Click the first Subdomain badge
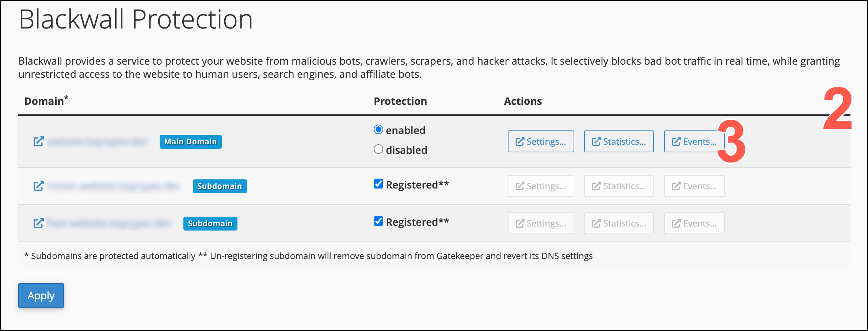This screenshot has width=868, height=331. tap(220, 186)
